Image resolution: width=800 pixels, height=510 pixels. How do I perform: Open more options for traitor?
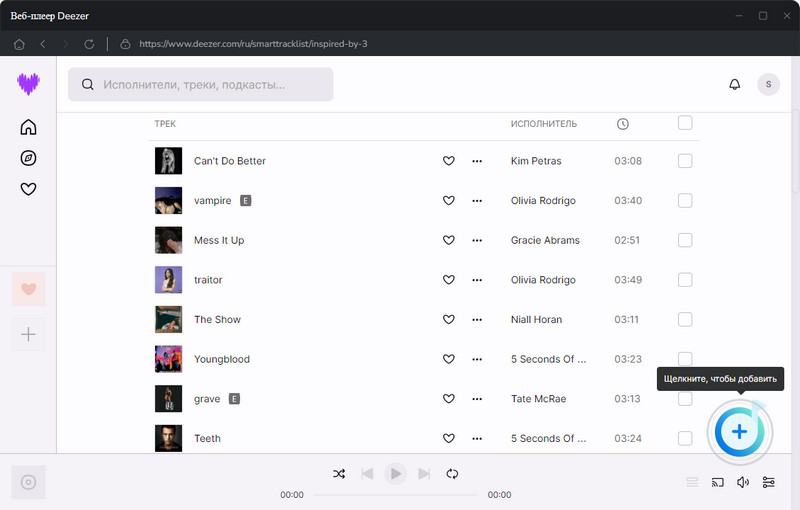point(477,280)
